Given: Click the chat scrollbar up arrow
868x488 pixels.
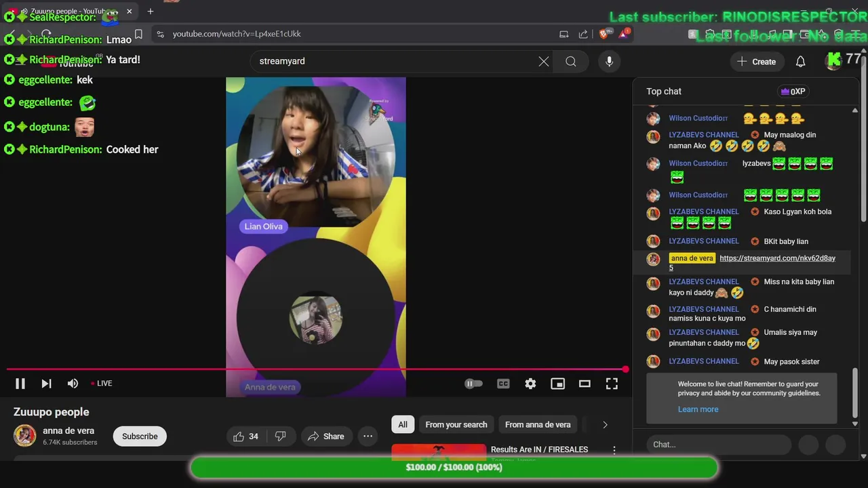Looking at the screenshot, I should point(854,110).
